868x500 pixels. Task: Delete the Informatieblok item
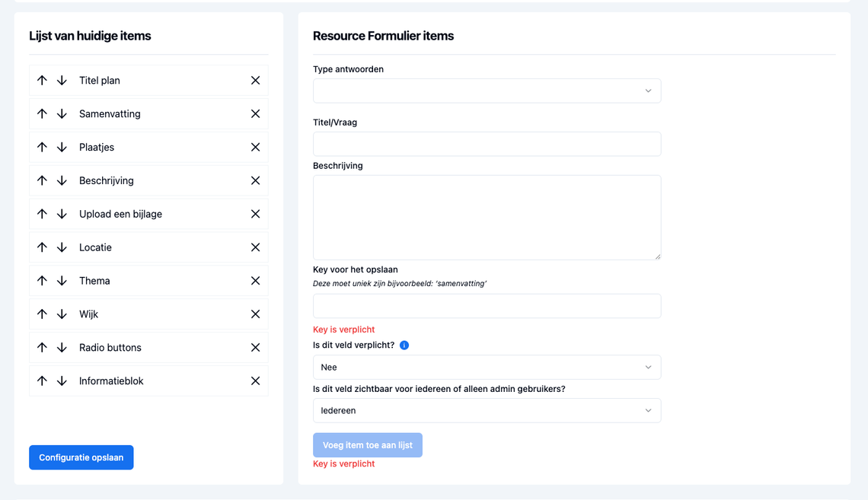click(x=255, y=381)
